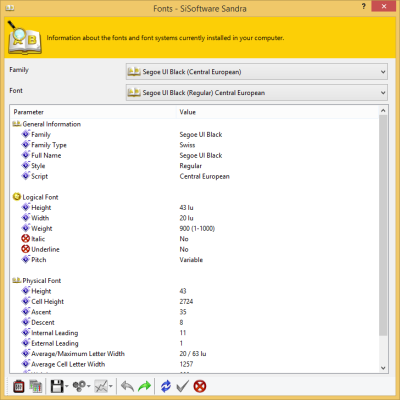This screenshot has height=400, width=400.
Task: Click the diamond icon beside Pitch
Action: coord(26,259)
